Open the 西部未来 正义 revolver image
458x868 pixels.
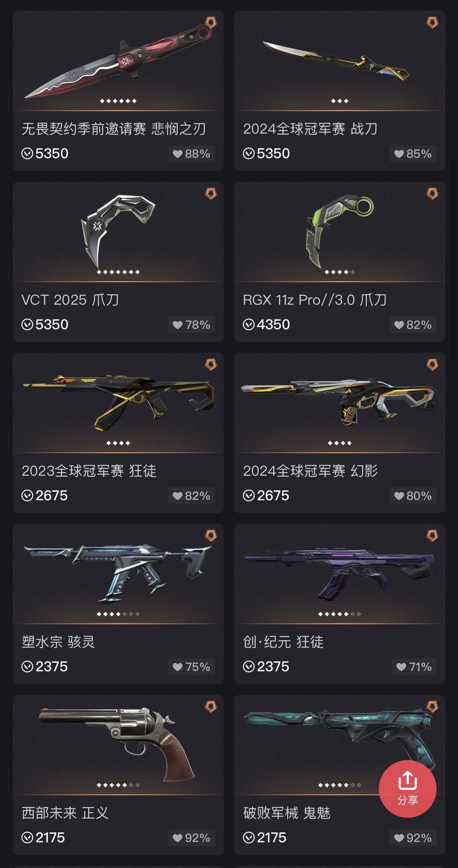point(118,745)
